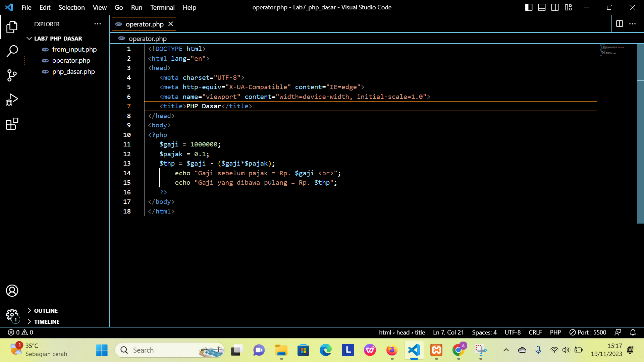Screen dimensions: 644x362
Task: Open the Terminal menu
Action: [x=162, y=7]
